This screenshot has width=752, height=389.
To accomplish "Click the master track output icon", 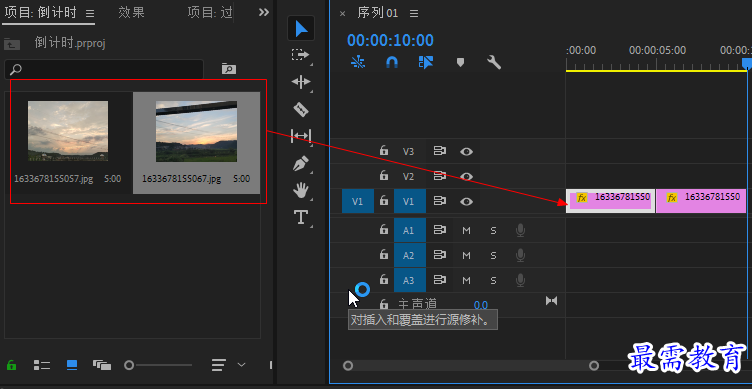I will (552, 301).
